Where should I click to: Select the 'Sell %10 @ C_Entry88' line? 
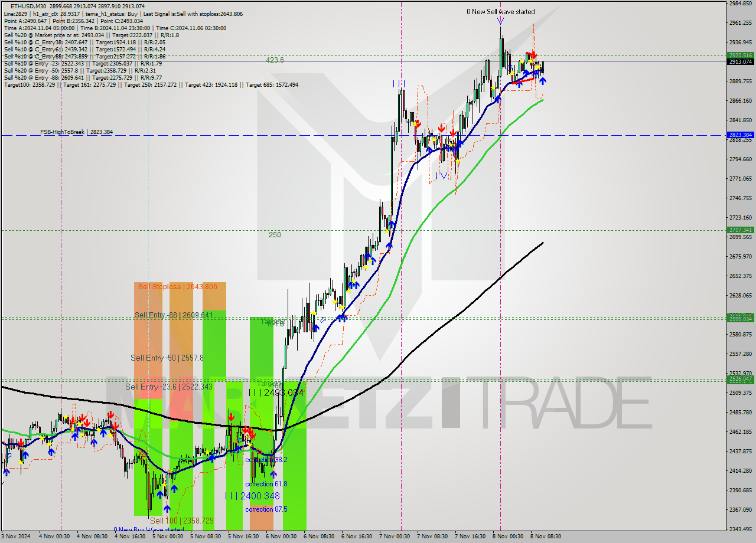[x=84, y=56]
